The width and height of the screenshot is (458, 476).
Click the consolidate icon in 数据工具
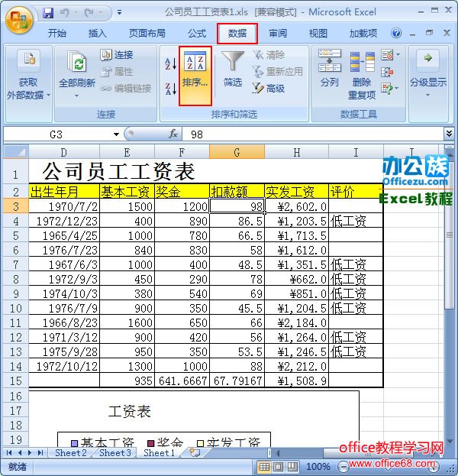pos(387,73)
